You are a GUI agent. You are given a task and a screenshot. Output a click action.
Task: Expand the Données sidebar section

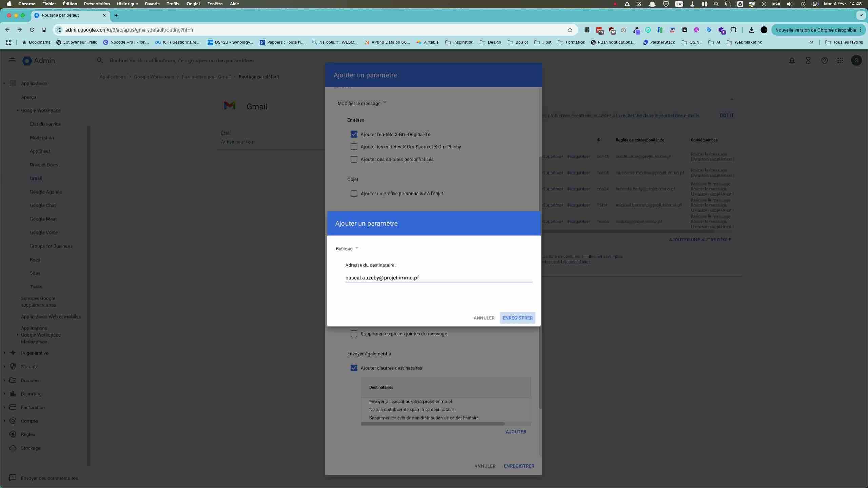click(x=4, y=380)
